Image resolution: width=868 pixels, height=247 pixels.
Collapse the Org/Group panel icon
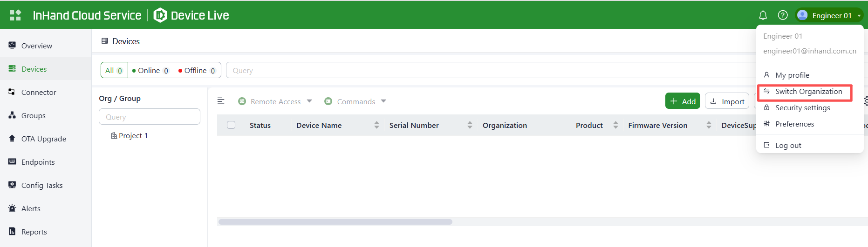point(221,101)
